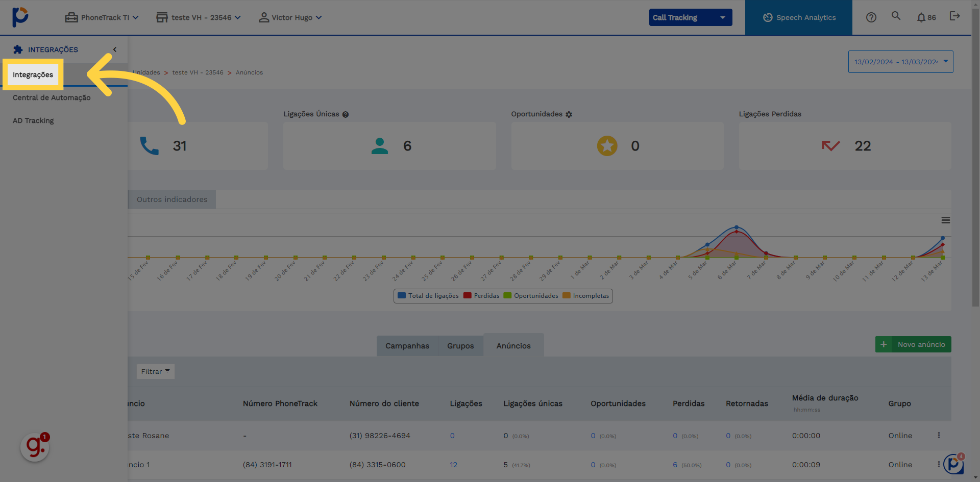The width and height of the screenshot is (980, 482).
Task: Switch to the Campanhas tab
Action: click(407, 346)
